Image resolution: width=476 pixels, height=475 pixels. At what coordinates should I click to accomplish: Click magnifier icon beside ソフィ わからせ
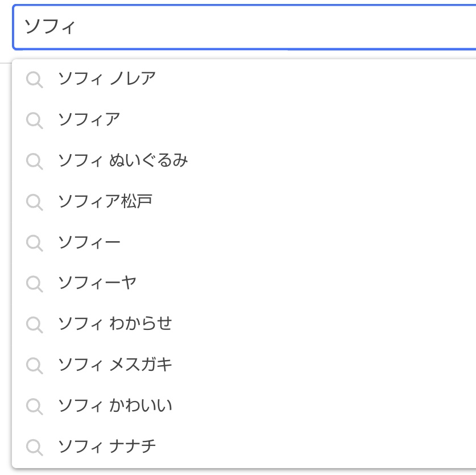point(34,325)
